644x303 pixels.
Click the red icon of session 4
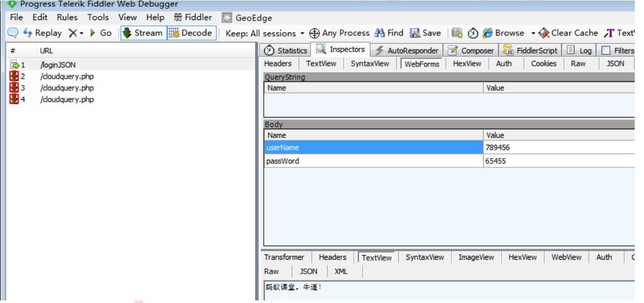14,99
